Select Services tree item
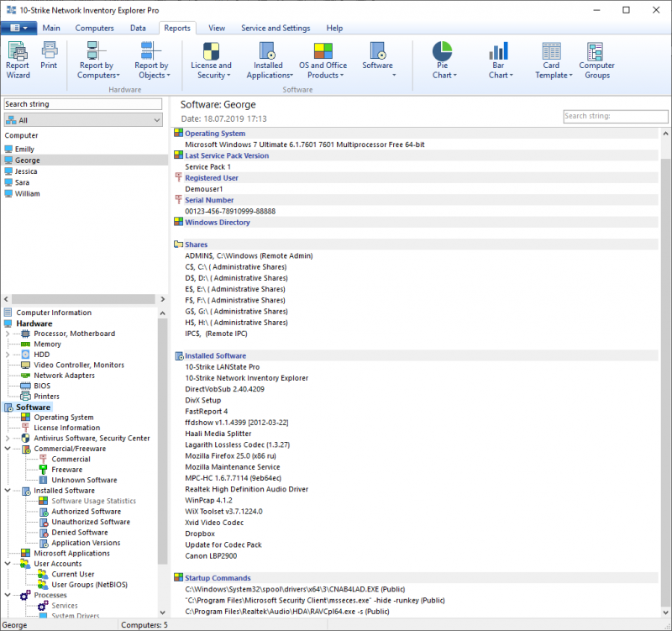This screenshot has width=672, height=631. click(x=65, y=606)
